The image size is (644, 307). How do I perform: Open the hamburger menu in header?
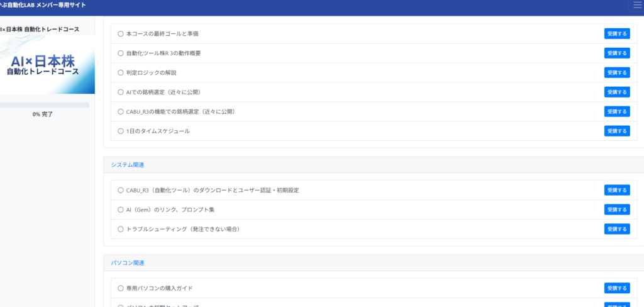tap(631, 6)
